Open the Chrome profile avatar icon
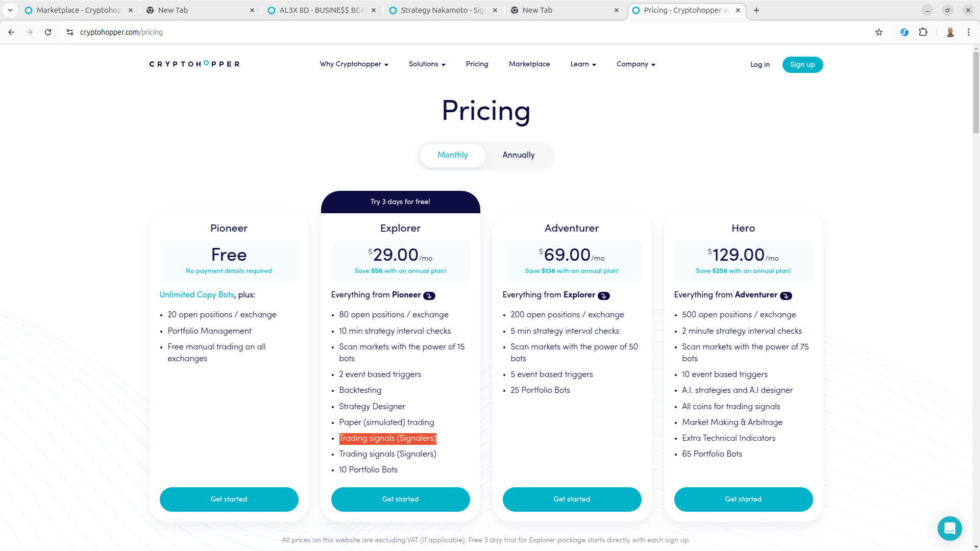 coord(950,32)
